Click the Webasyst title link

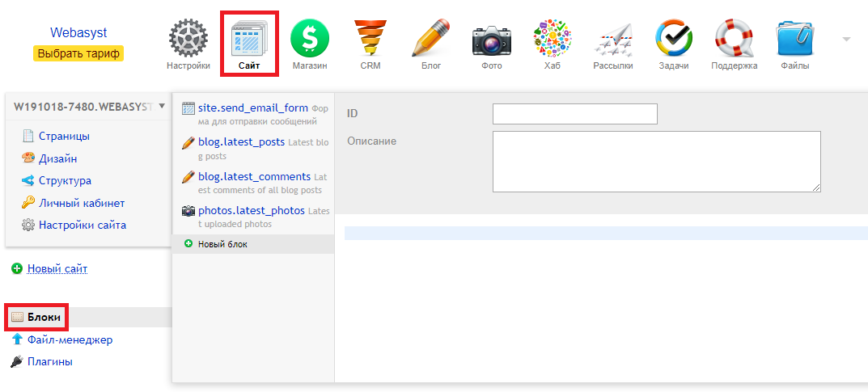coord(78,32)
